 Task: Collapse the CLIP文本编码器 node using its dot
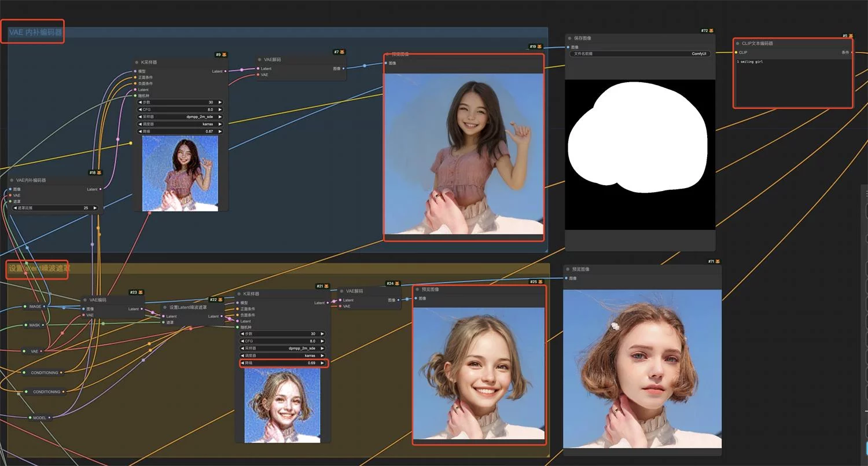(738, 43)
